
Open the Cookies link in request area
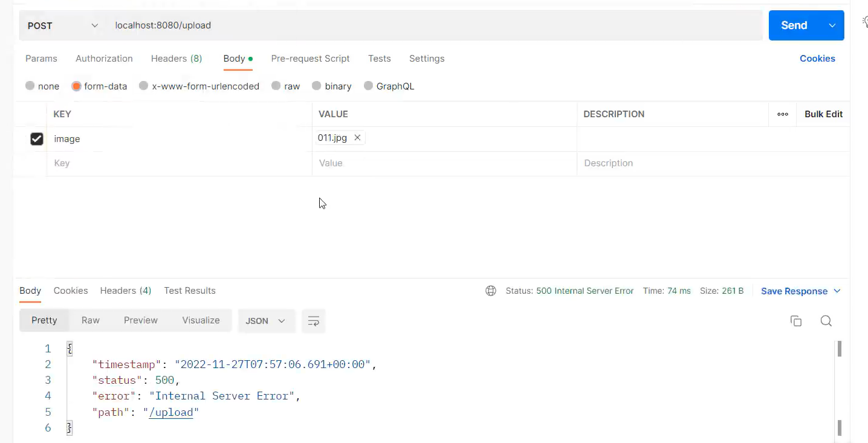point(817,59)
